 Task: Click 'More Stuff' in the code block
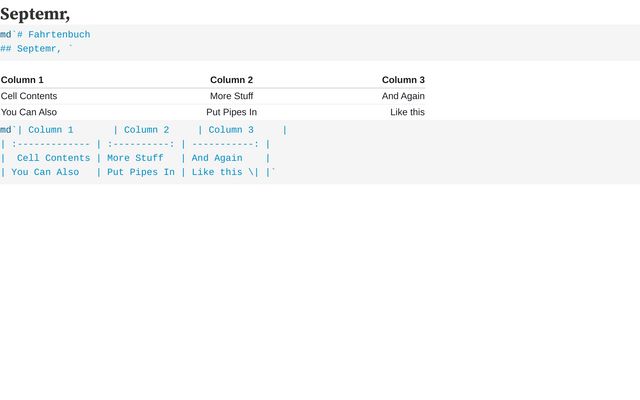(135, 158)
